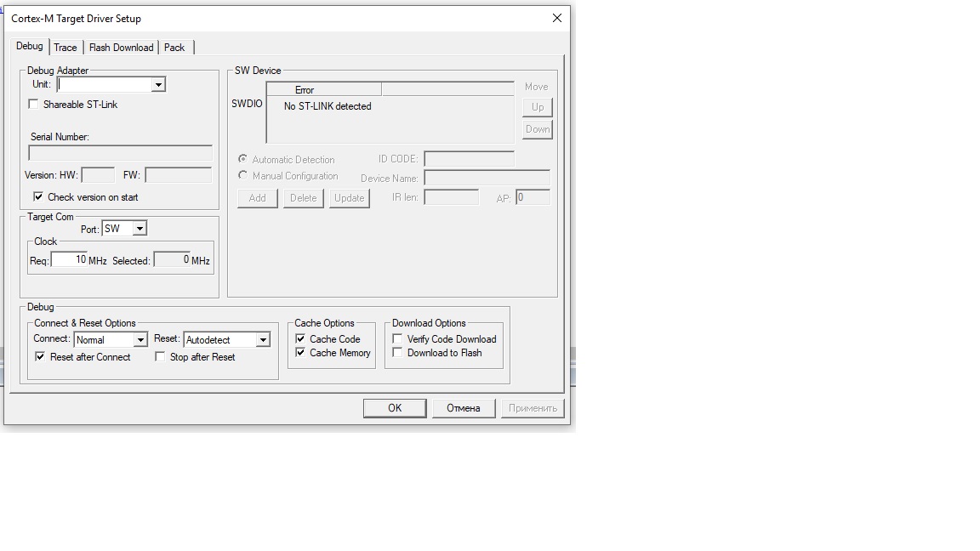
Task: Switch to the Trace tab
Action: pos(66,48)
